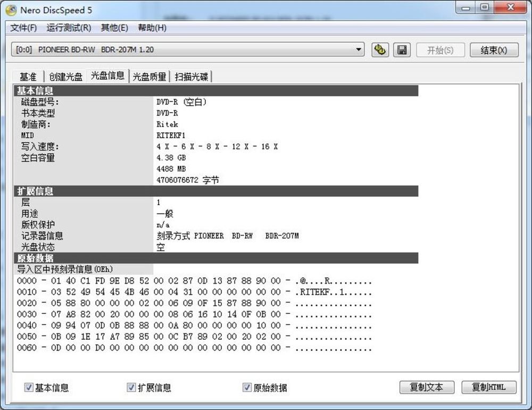Uncheck the 基本信息 checkbox
Viewport: 532px width, 410px height.
click(29, 387)
